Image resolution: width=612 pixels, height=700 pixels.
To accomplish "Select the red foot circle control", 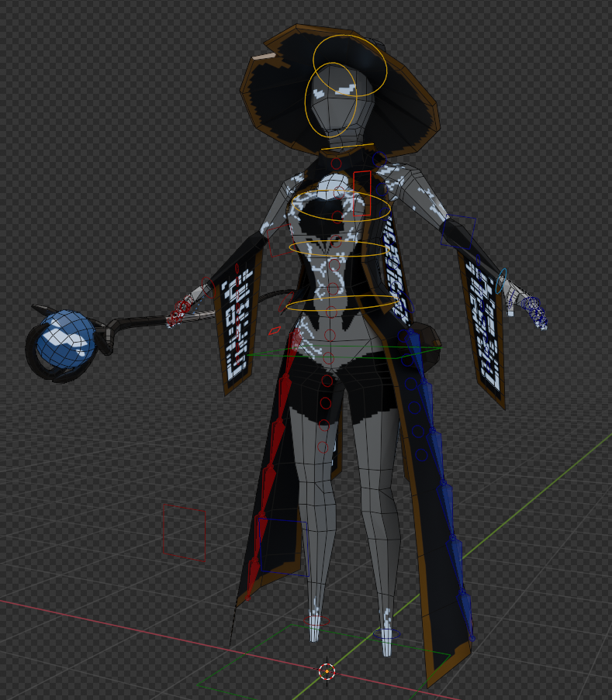I will (316, 620).
